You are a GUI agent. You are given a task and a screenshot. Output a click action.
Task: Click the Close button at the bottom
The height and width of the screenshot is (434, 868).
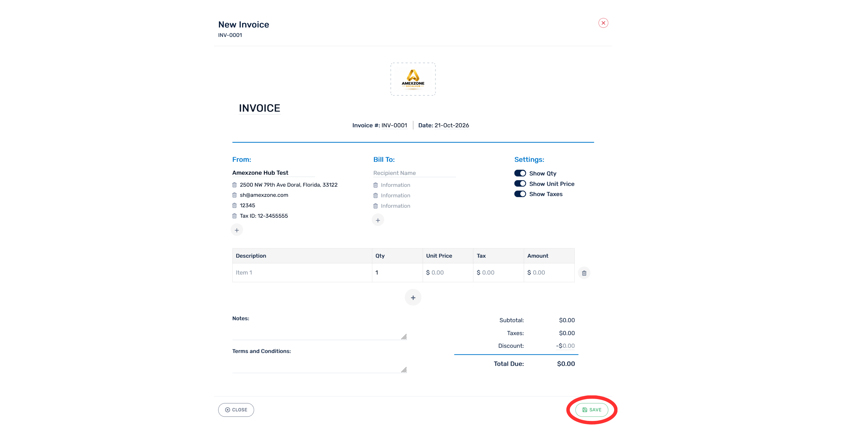click(x=236, y=410)
